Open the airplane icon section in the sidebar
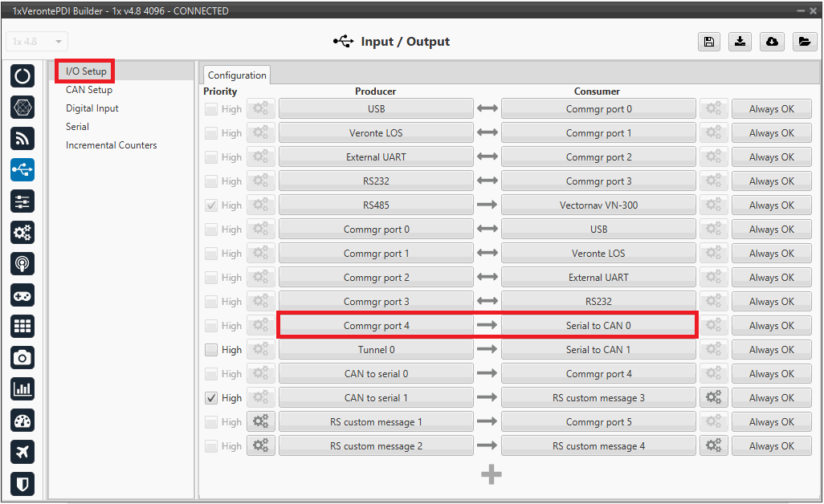This screenshot has height=504, width=824. 22,452
